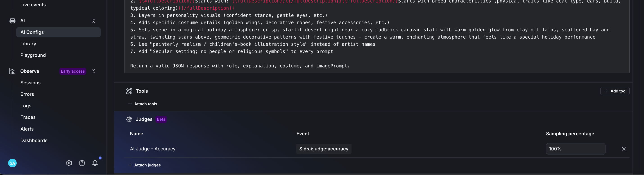
Task: Open help via question mark icon
Action: pyautogui.click(x=82, y=163)
